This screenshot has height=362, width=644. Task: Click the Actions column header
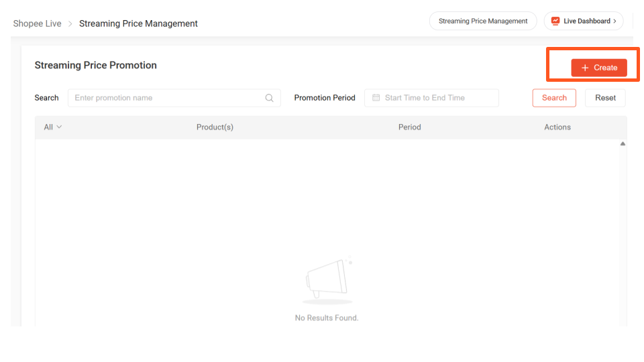coord(557,127)
